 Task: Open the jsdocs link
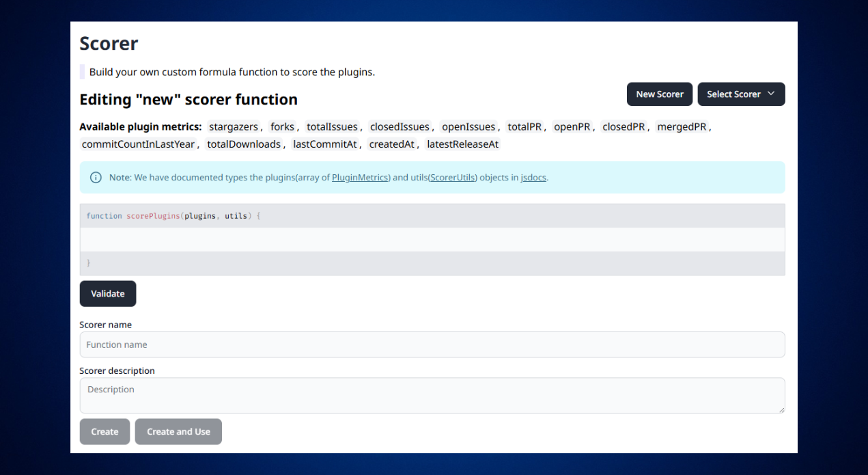point(533,177)
